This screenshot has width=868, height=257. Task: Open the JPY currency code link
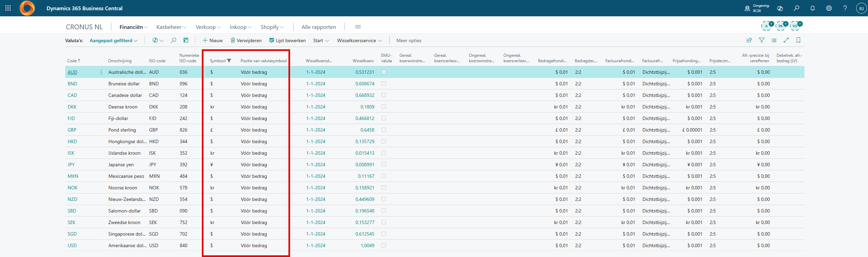(x=71, y=165)
